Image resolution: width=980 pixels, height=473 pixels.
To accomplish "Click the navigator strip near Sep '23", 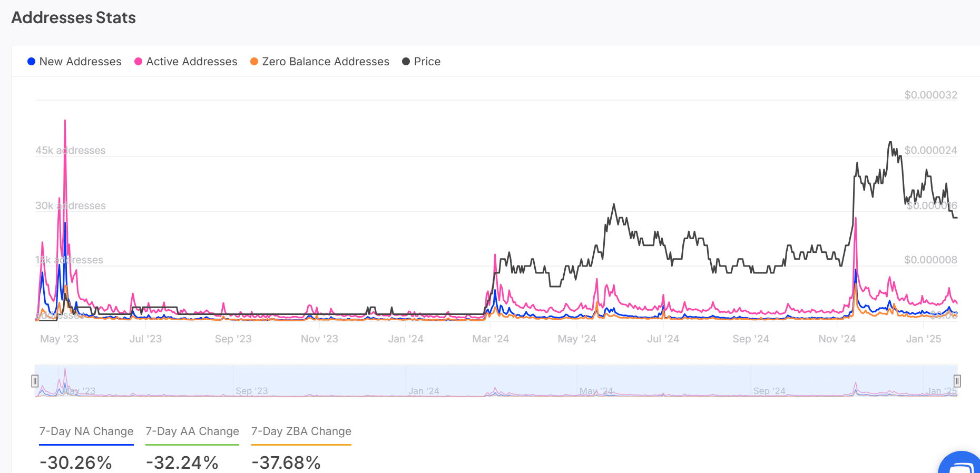I will coord(252,390).
